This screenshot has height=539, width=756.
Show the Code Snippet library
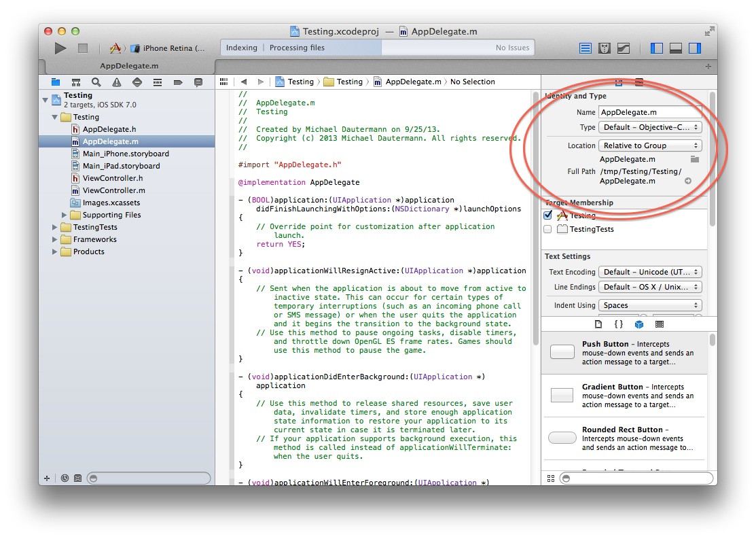click(619, 324)
